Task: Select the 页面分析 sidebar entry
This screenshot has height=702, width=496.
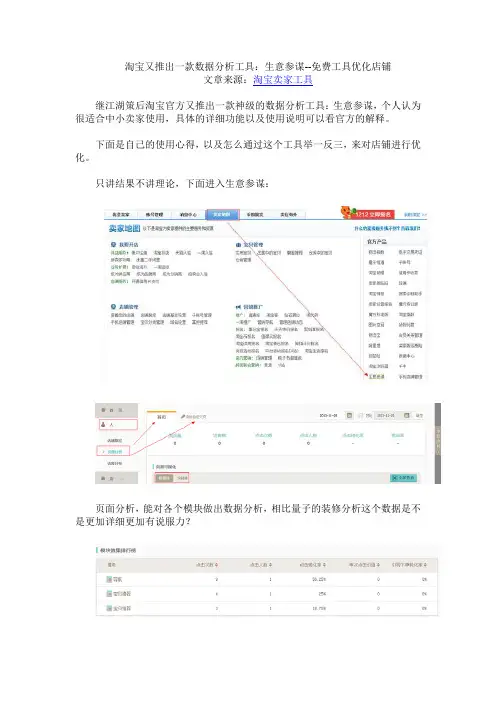Action: coord(113,451)
